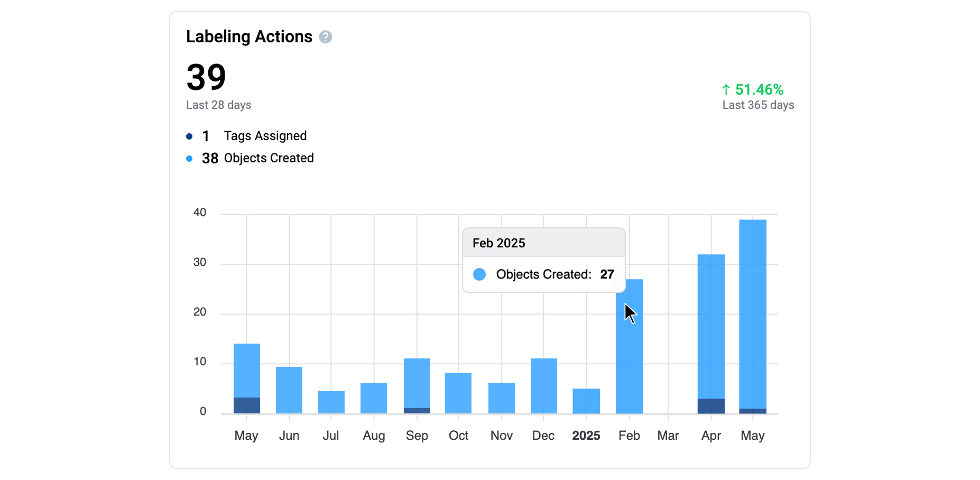Toggle the Tags Assigned legend item
This screenshot has width=980, height=480.
[265, 136]
